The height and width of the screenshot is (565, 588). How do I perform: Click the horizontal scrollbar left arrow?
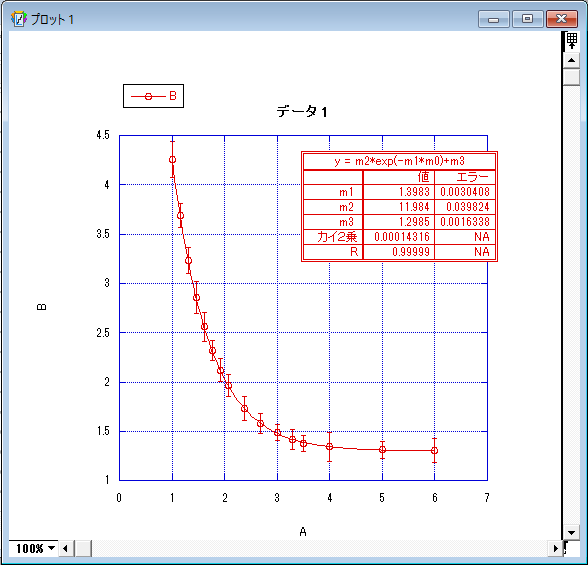point(65,549)
